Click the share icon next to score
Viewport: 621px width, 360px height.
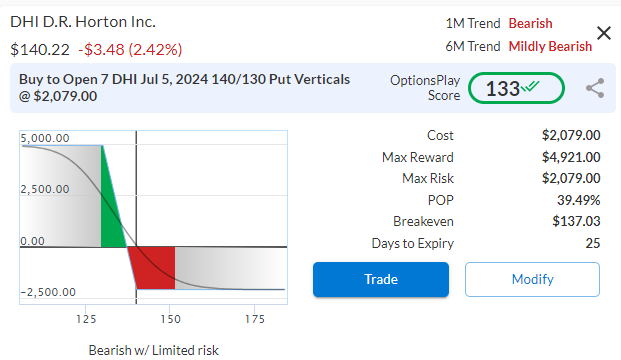pos(595,88)
